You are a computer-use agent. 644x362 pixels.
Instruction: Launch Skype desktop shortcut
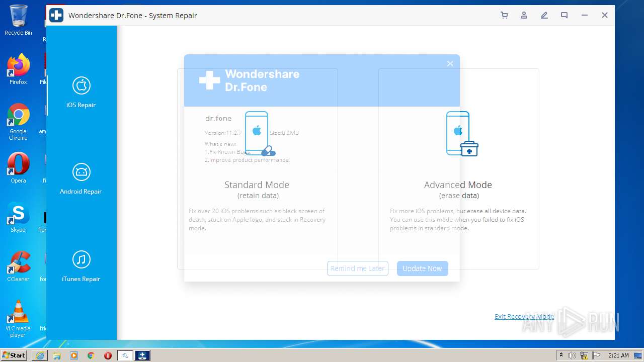click(18, 217)
